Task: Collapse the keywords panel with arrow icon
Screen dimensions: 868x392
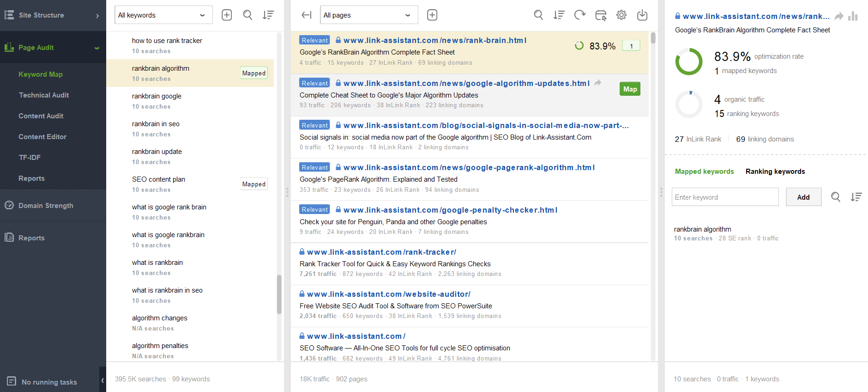Action: point(306,15)
